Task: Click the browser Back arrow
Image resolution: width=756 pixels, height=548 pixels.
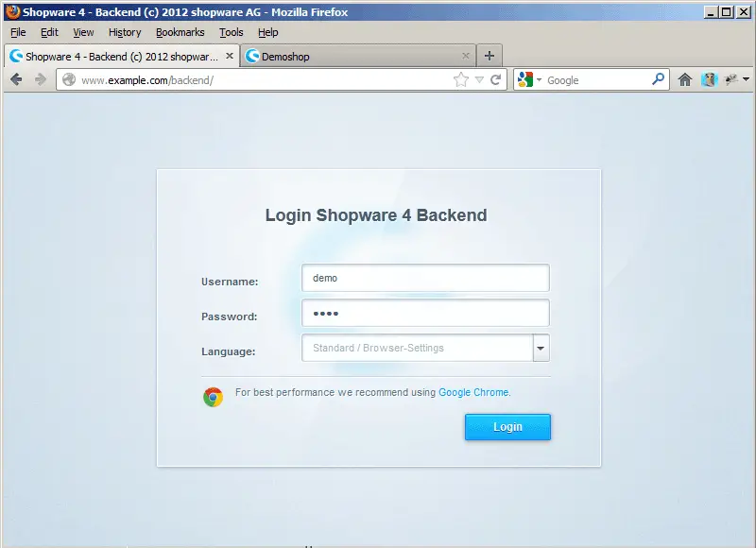Action: [16, 79]
